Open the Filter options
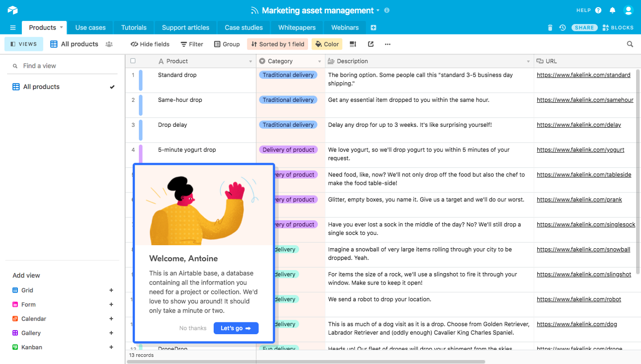The width and height of the screenshot is (641, 364). coord(192,44)
